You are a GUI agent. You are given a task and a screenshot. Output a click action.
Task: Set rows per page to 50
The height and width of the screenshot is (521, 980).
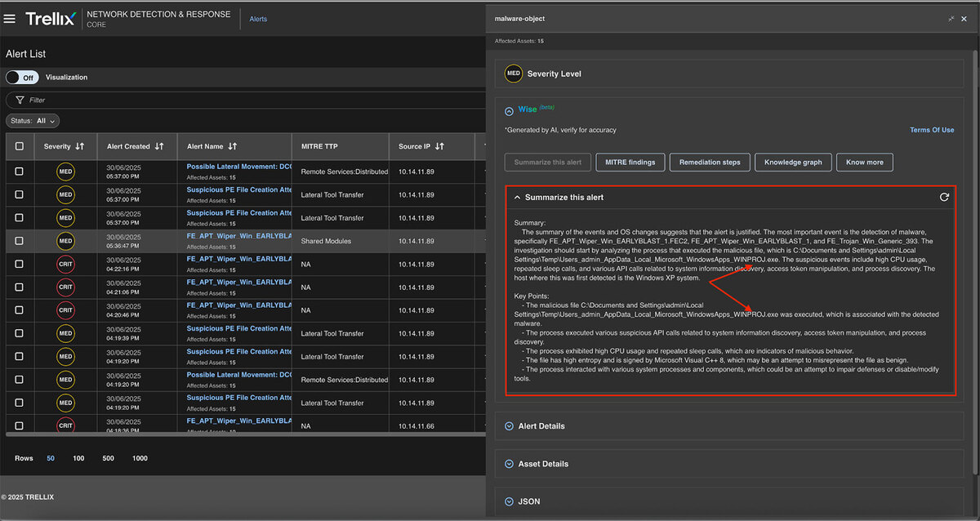pyautogui.click(x=51, y=458)
